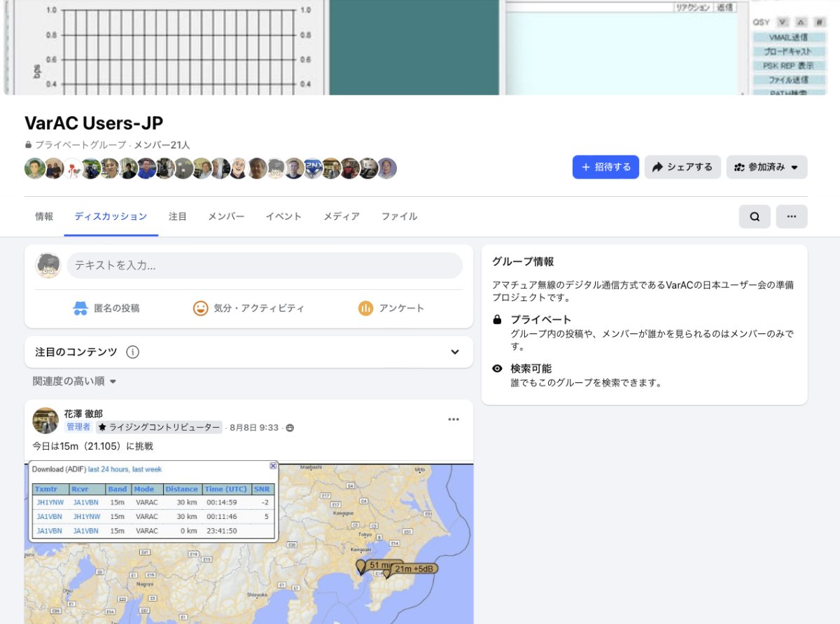Select the ディスカッション tab
The width and height of the screenshot is (840, 624).
pos(111,216)
